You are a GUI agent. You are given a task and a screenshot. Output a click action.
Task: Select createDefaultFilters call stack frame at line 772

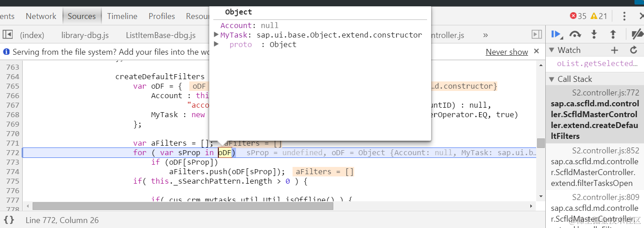pos(595,114)
